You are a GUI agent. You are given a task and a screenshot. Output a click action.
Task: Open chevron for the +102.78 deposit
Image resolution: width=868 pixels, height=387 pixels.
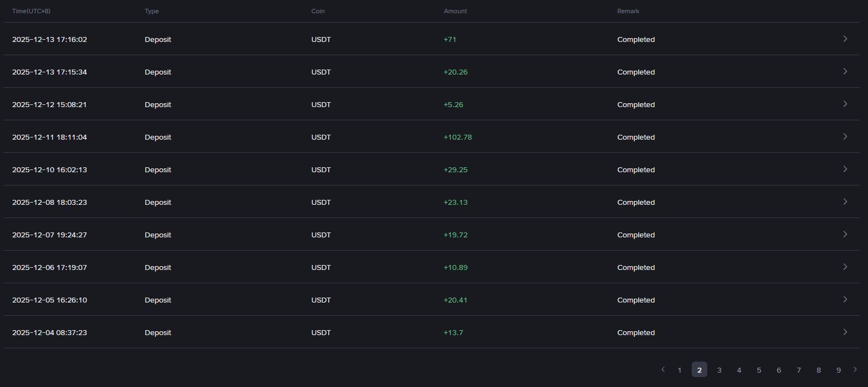tap(845, 136)
